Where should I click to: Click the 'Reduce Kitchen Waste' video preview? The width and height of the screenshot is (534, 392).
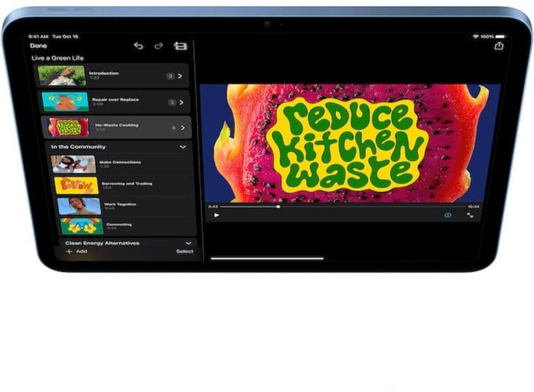[x=350, y=143]
